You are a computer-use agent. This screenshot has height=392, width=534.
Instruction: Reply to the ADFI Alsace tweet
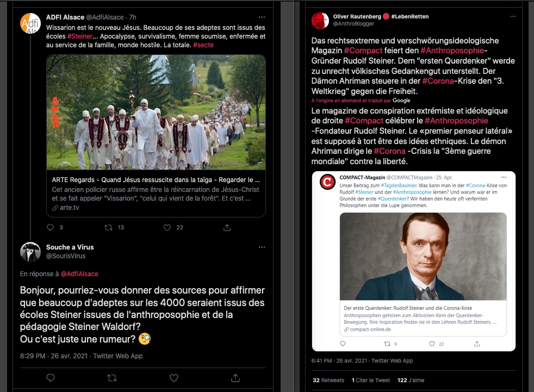pyautogui.click(x=51, y=227)
